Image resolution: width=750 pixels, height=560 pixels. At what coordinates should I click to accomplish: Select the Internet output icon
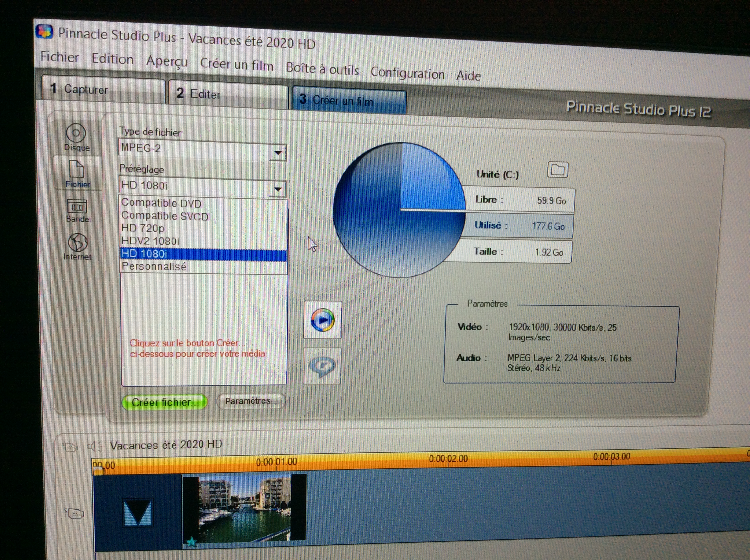click(77, 246)
